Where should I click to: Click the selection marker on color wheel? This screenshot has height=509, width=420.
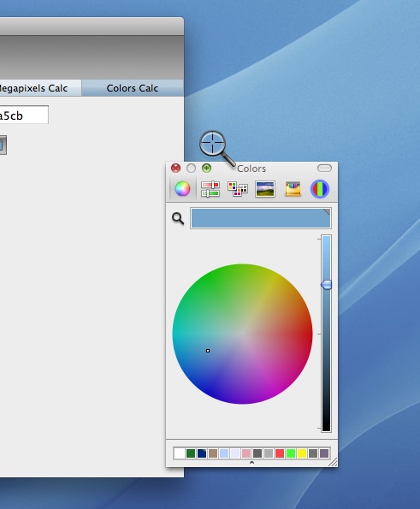(x=208, y=351)
